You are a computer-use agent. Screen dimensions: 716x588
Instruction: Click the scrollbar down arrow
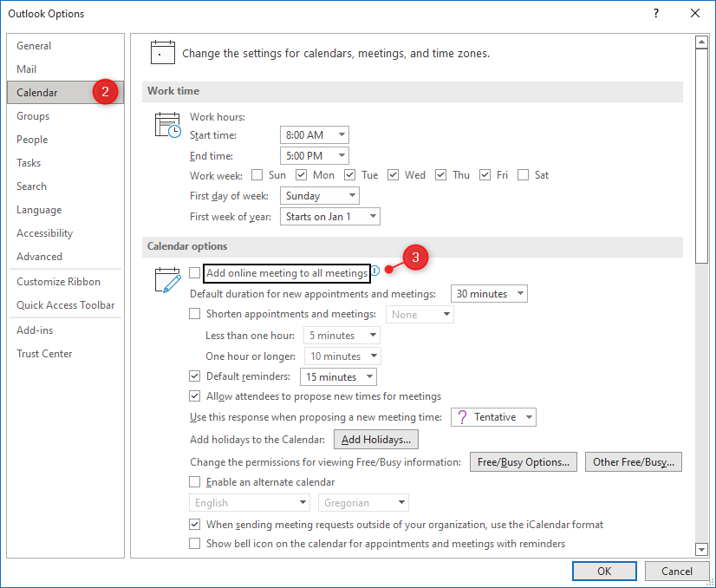click(701, 549)
